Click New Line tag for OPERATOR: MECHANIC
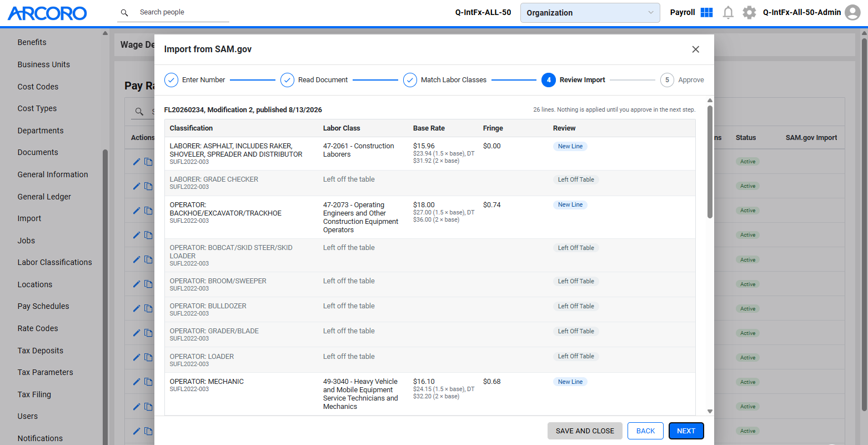 [x=570, y=382]
